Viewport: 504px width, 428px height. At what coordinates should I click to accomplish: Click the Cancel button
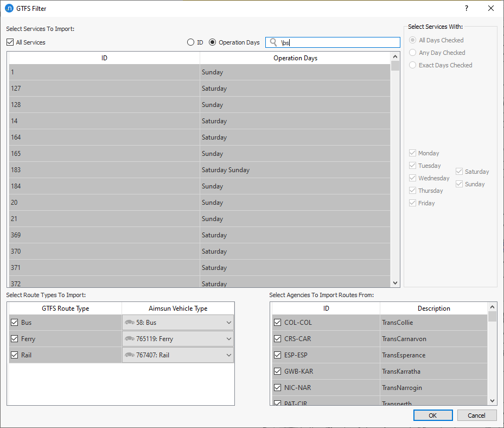click(x=476, y=415)
